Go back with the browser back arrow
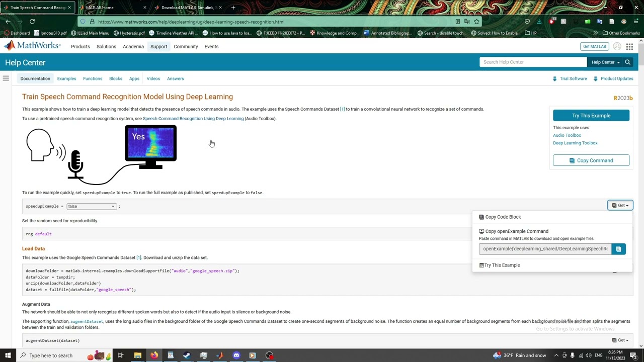This screenshot has height=362, width=644. point(8,22)
